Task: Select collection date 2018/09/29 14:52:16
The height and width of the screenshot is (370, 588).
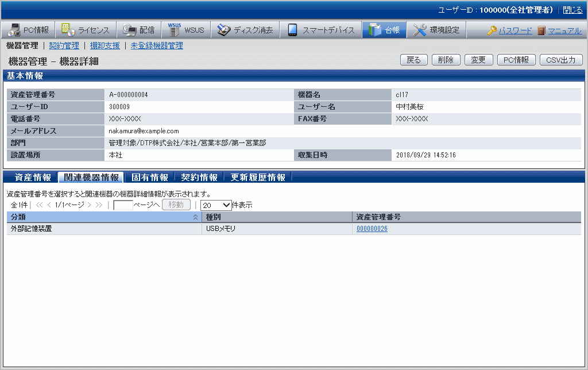Action: pyautogui.click(x=426, y=155)
